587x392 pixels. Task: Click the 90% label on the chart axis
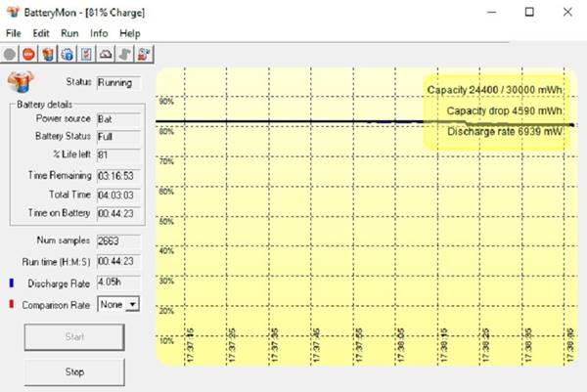tap(166, 102)
